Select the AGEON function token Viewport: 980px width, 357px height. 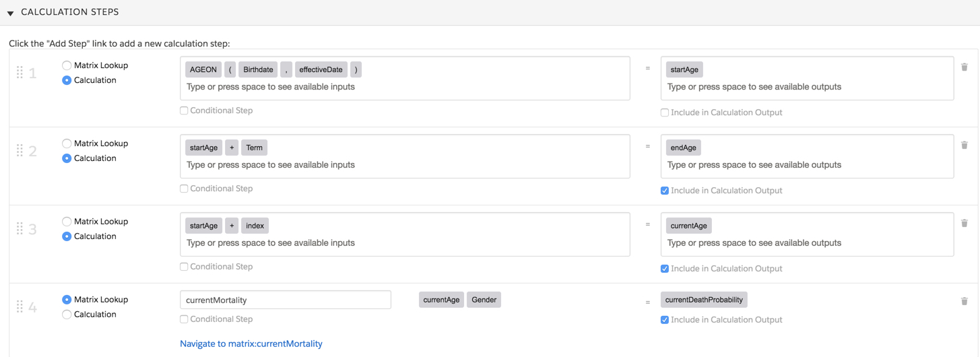203,69
